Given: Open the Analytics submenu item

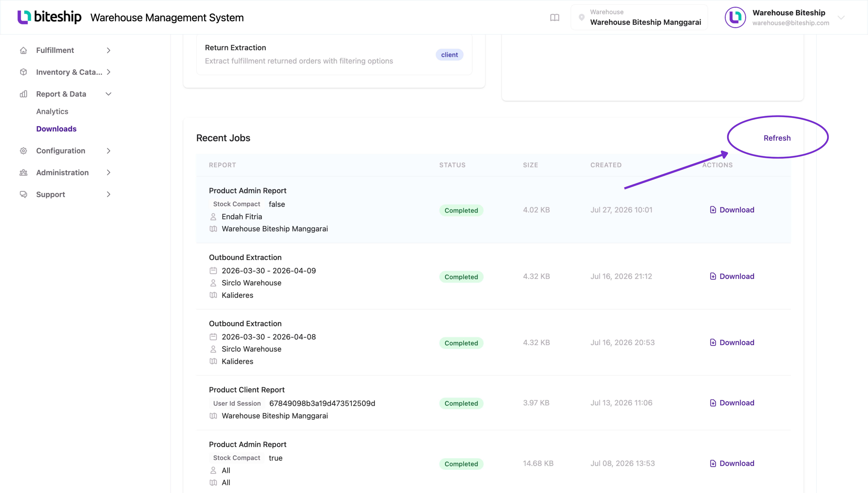Looking at the screenshot, I should (x=52, y=111).
